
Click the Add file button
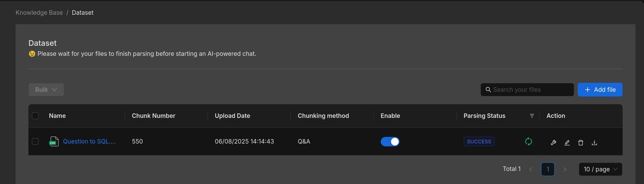(600, 90)
